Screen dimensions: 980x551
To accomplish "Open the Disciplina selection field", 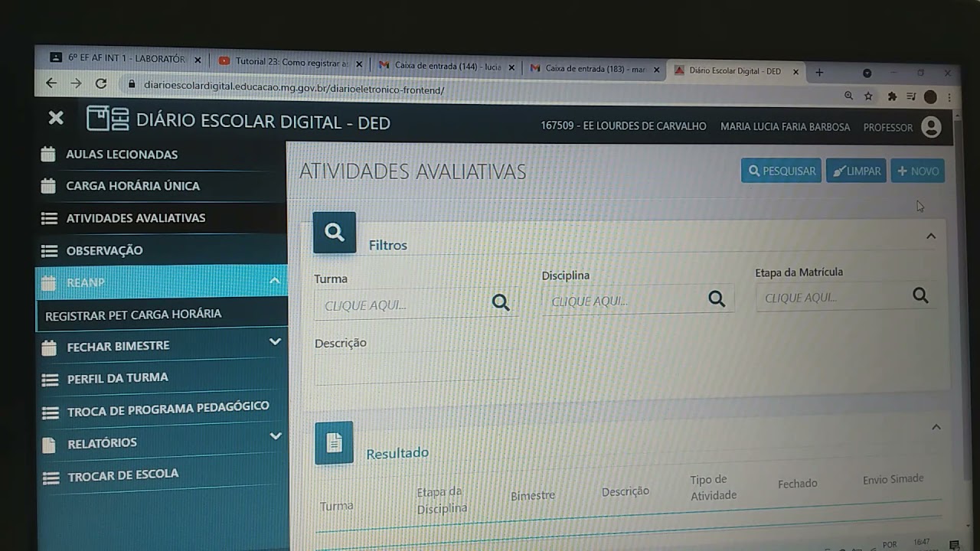I will 638,300.
